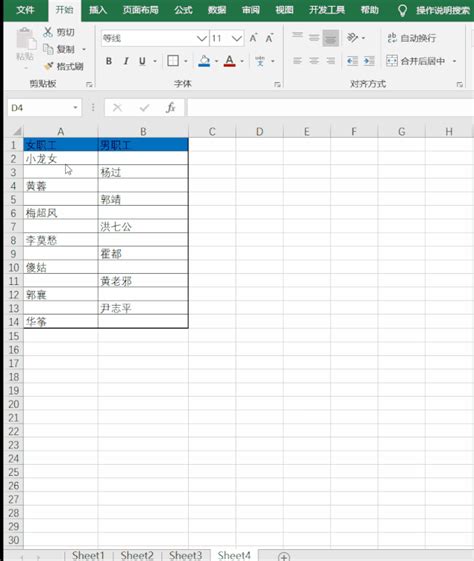Click the Copy icon

tap(48, 49)
